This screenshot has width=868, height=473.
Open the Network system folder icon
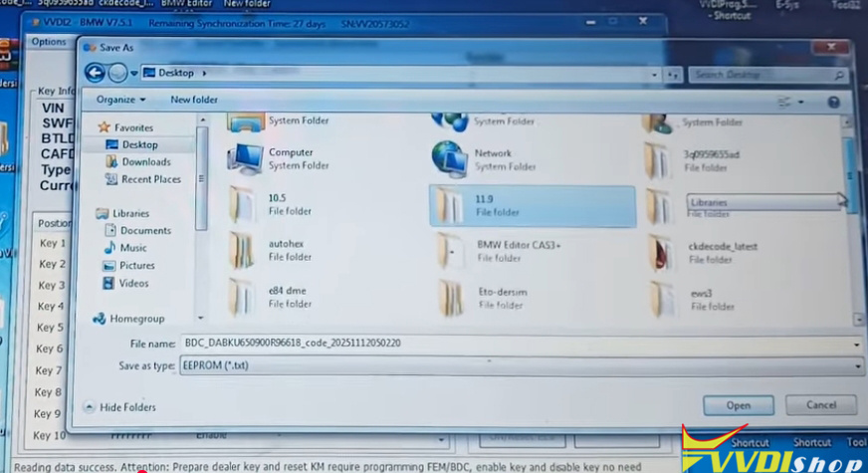click(450, 159)
